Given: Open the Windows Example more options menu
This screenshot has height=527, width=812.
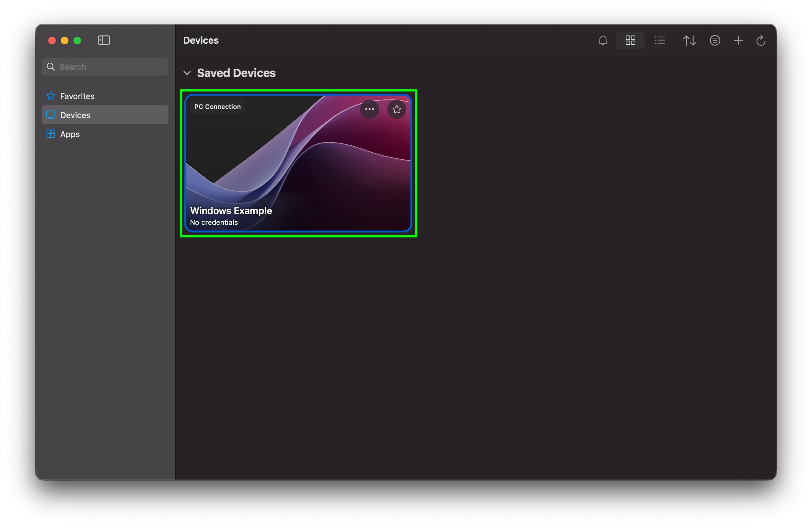Looking at the screenshot, I should coord(369,109).
